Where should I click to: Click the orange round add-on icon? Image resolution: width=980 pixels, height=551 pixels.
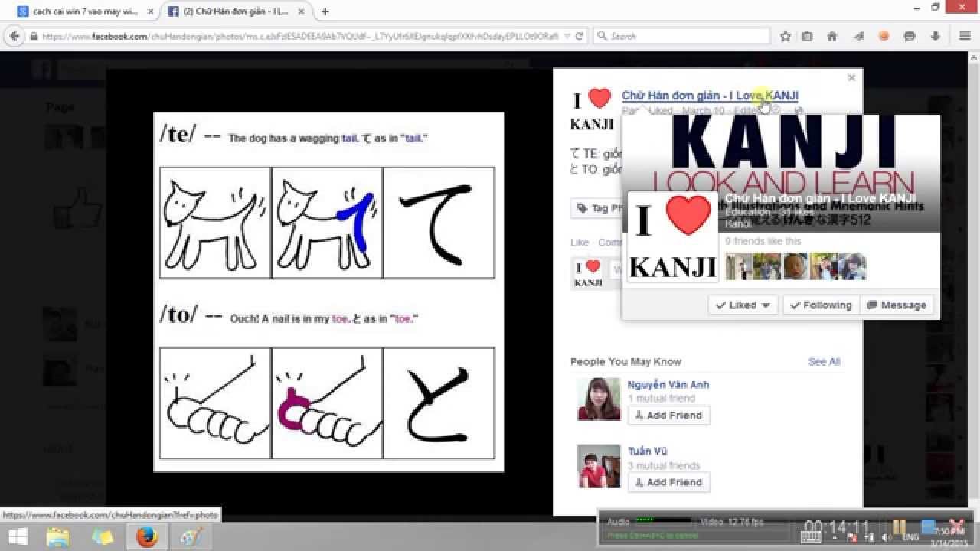[884, 36]
